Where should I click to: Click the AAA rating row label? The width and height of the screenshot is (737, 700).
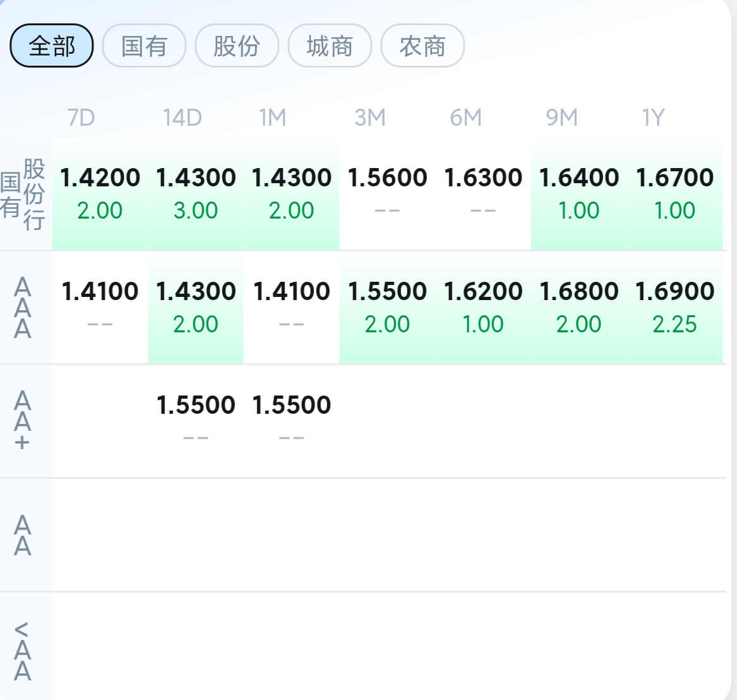click(23, 308)
